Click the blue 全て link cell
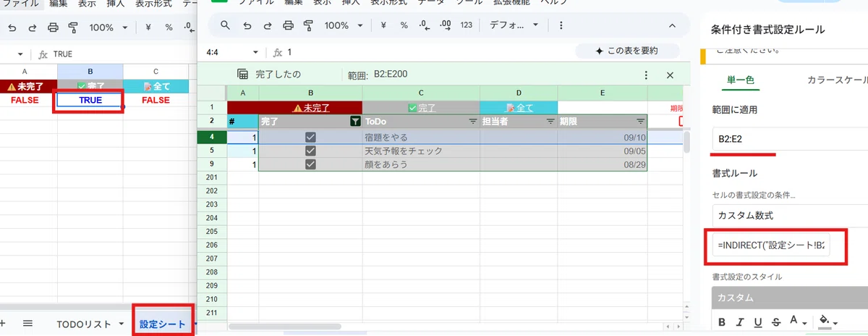Screen dimensions: 868x336 pyautogui.click(x=519, y=107)
